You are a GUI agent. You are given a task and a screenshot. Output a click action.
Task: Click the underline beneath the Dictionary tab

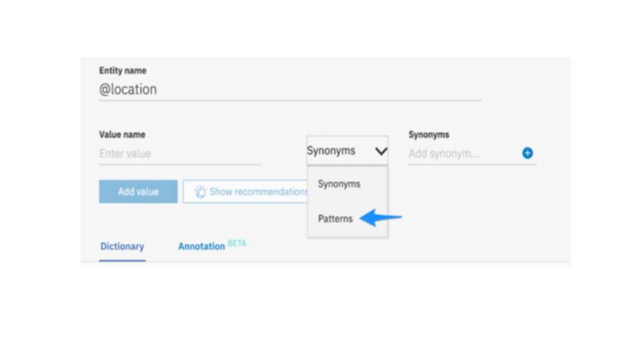[122, 260]
